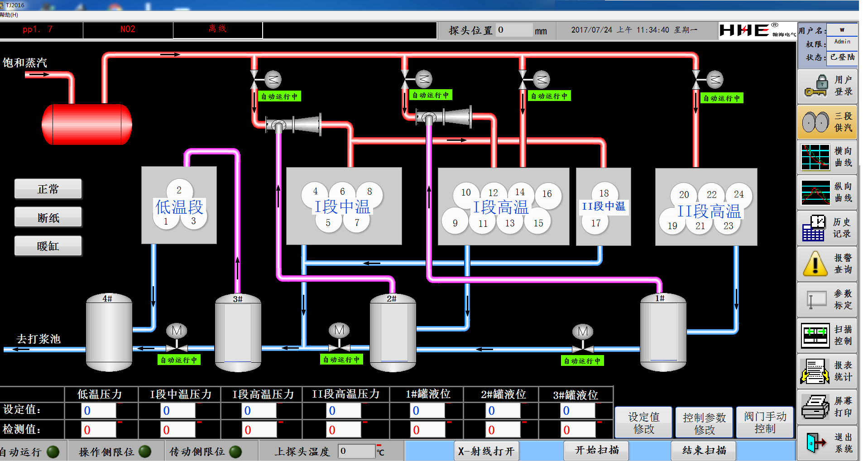The image size is (868, 461).
Task: Click 自动运行中 label under 4#-3# valve
Action: tap(179, 360)
